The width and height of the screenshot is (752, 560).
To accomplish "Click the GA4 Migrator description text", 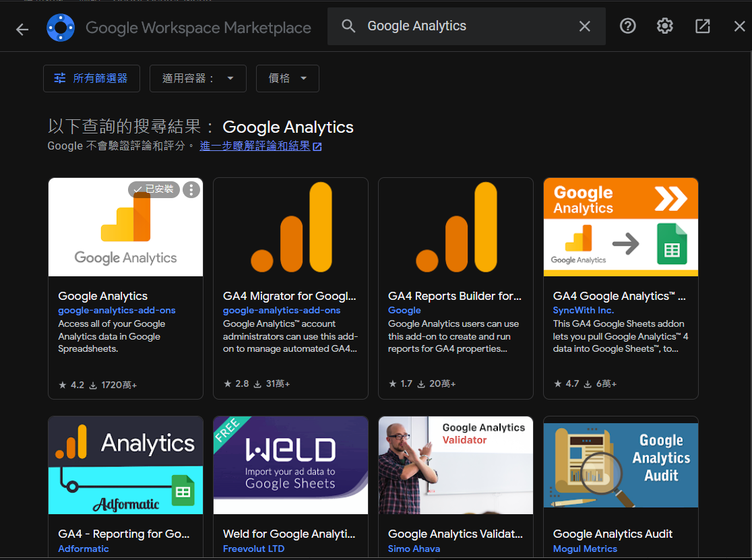I will [290, 336].
